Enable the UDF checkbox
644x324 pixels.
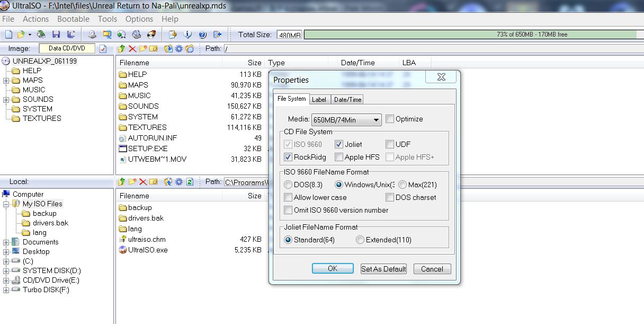(x=390, y=144)
